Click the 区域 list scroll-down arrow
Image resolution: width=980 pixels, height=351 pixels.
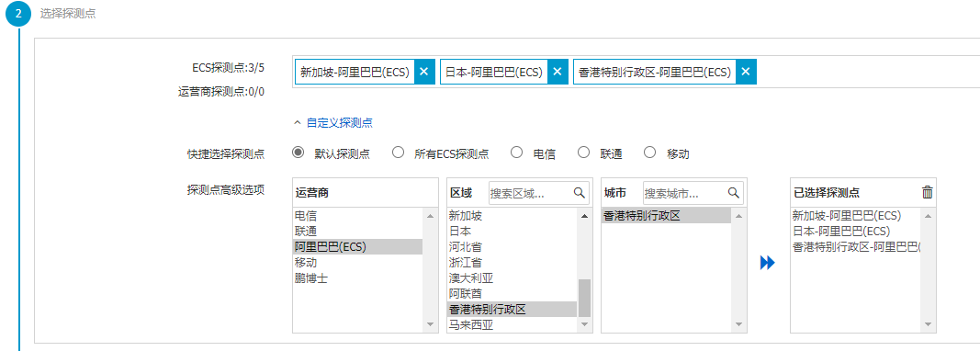584,324
